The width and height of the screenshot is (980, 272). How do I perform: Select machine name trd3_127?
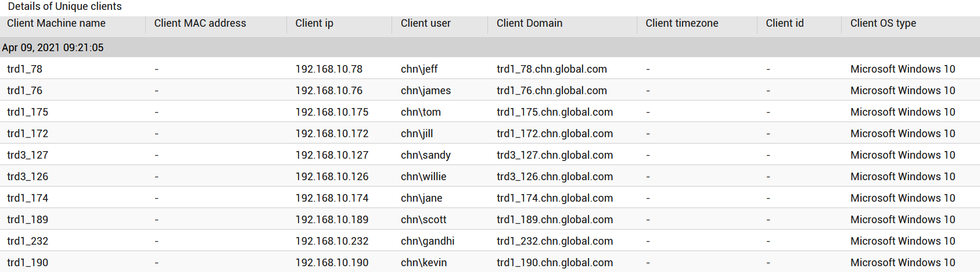point(27,155)
